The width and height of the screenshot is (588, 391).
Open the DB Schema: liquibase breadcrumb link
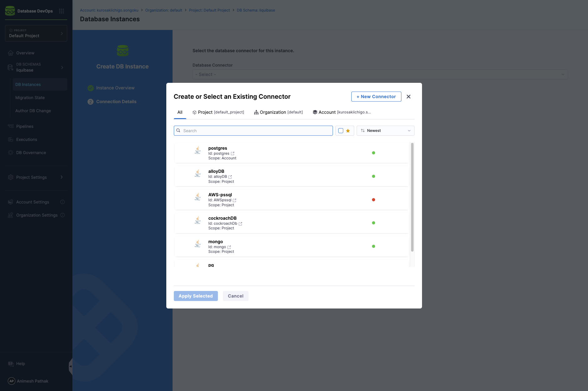pos(256,10)
